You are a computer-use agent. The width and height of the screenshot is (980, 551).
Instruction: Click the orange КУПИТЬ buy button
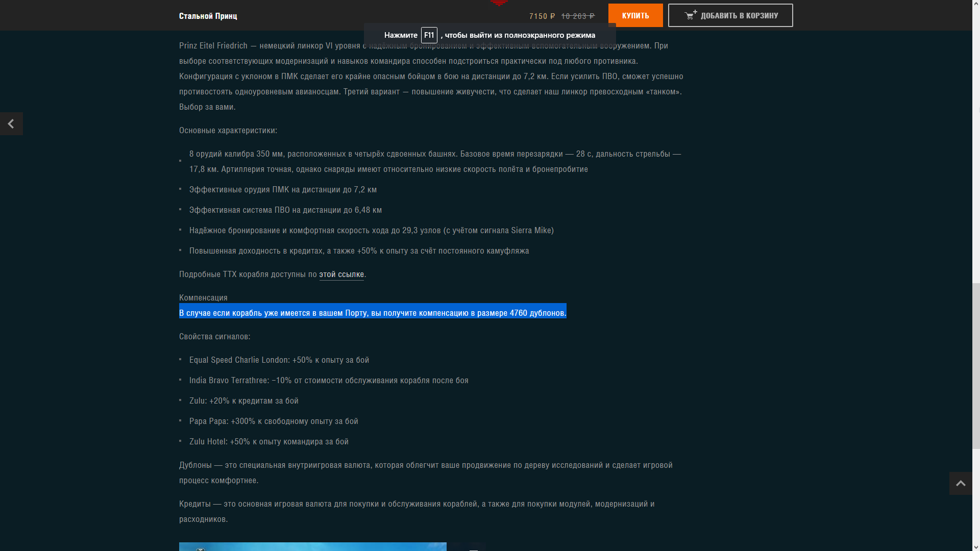click(635, 15)
